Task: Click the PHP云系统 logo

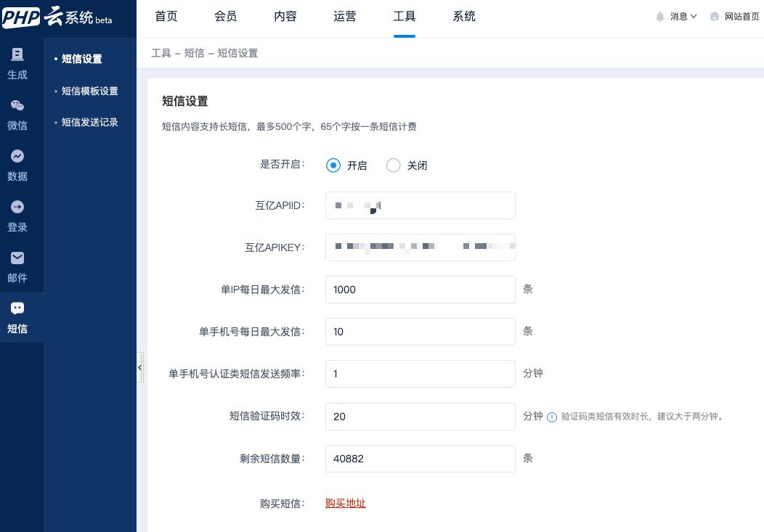Action: [x=58, y=17]
